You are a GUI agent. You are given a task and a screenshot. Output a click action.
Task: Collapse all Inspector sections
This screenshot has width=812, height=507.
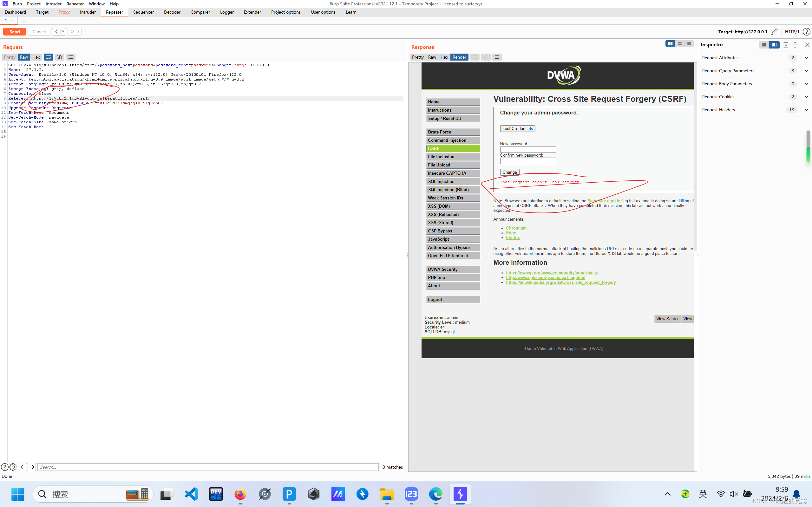pos(795,45)
